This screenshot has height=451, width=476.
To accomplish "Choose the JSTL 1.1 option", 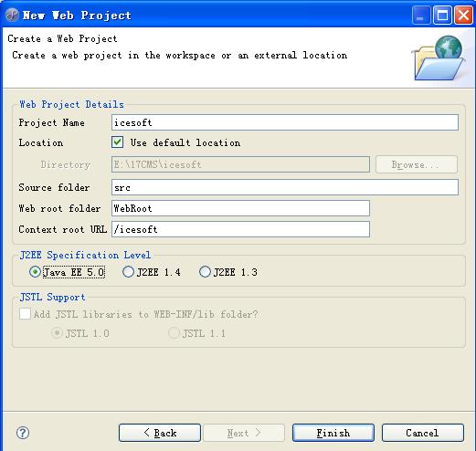I will point(174,333).
